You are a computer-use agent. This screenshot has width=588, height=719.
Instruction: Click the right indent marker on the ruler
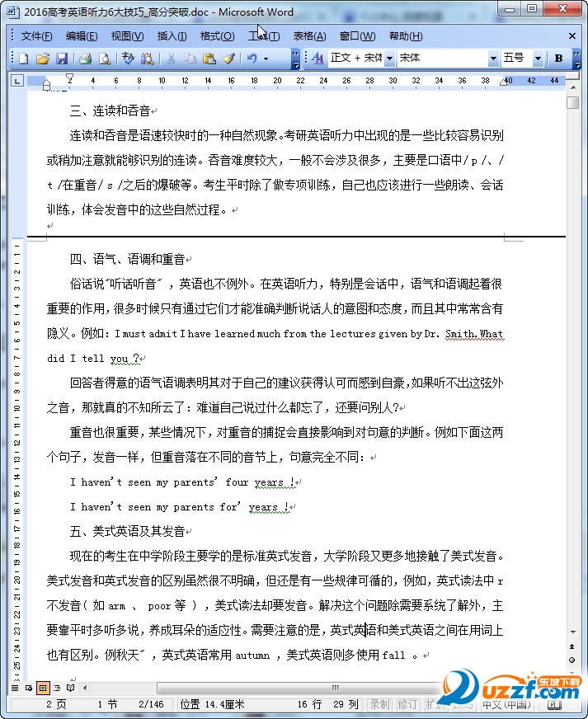503,82
